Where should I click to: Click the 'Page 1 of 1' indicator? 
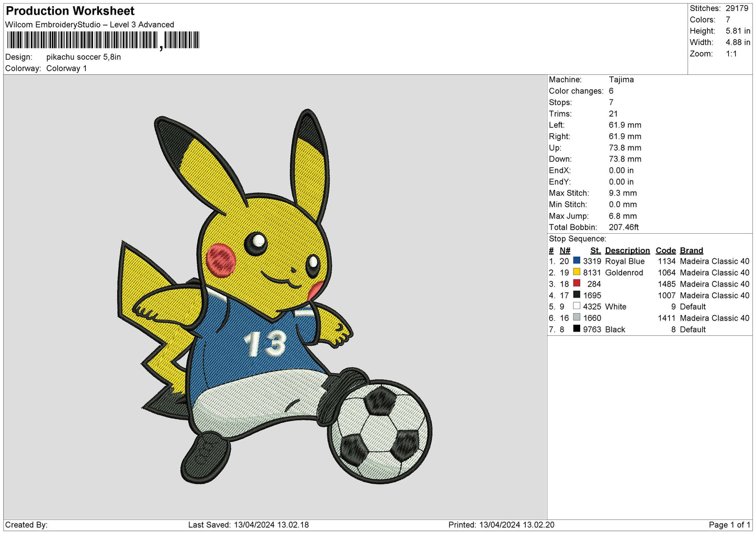(x=729, y=525)
